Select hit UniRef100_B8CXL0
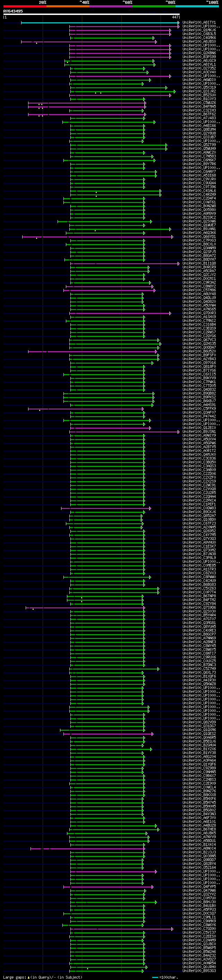 (x=199, y=245)
